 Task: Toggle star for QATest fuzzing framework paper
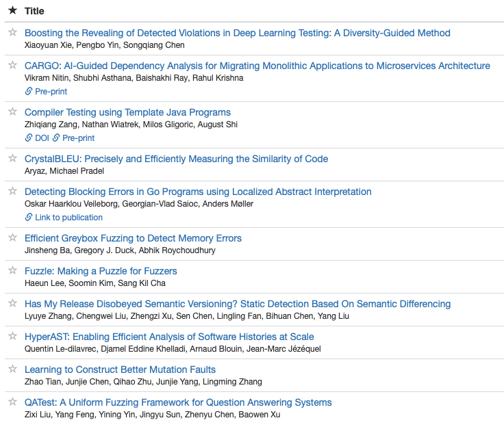coord(12,402)
